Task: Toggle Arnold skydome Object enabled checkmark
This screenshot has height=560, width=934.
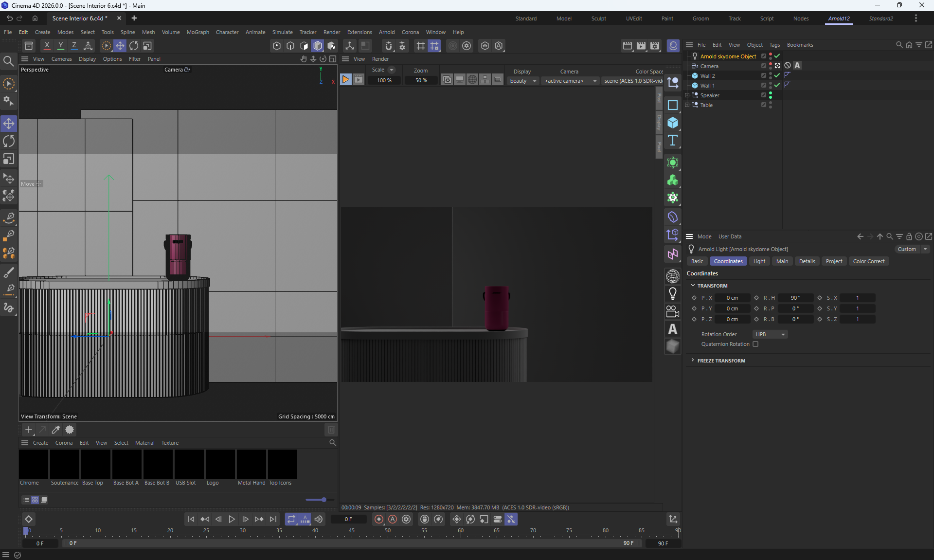Action: (x=777, y=56)
